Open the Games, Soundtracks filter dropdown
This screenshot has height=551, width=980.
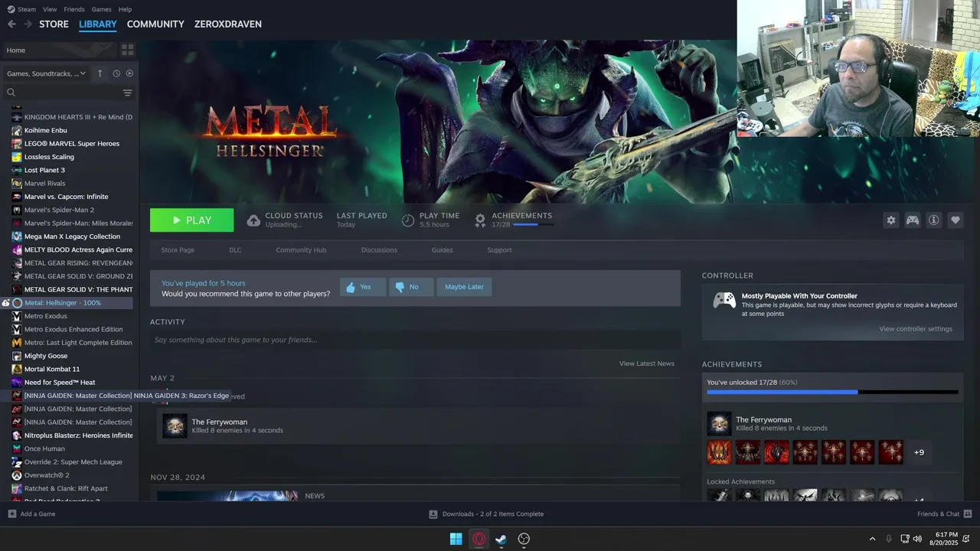tap(47, 73)
